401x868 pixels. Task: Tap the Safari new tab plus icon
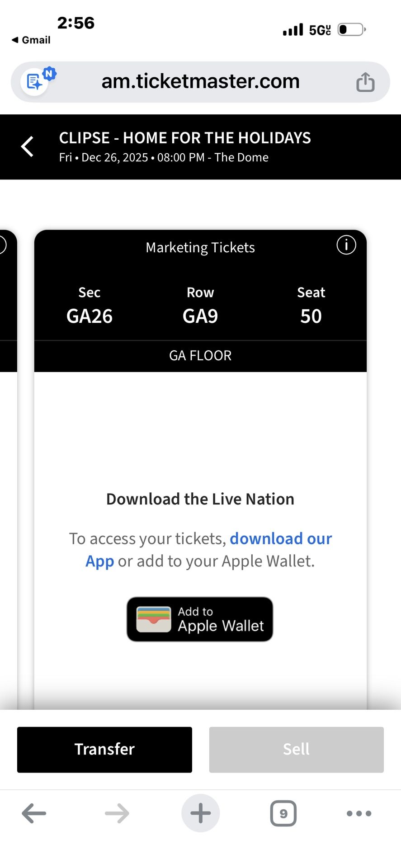point(200,813)
